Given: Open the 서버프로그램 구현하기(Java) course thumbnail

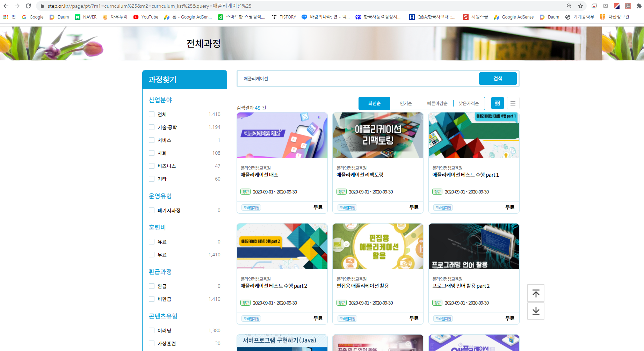Looking at the screenshot, I should 282,343.
